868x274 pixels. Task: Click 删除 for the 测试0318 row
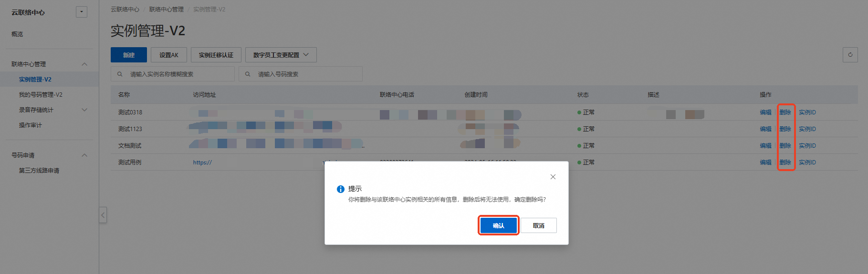point(785,112)
